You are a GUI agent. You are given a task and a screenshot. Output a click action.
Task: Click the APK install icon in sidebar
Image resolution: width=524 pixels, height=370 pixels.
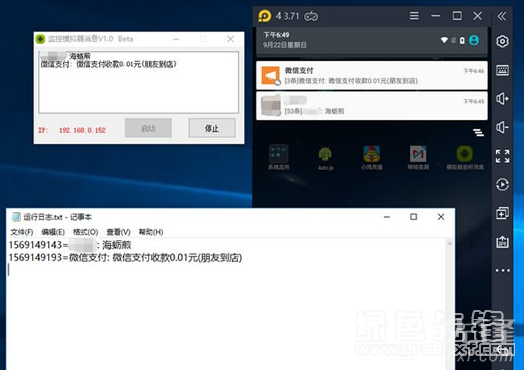coord(502,242)
